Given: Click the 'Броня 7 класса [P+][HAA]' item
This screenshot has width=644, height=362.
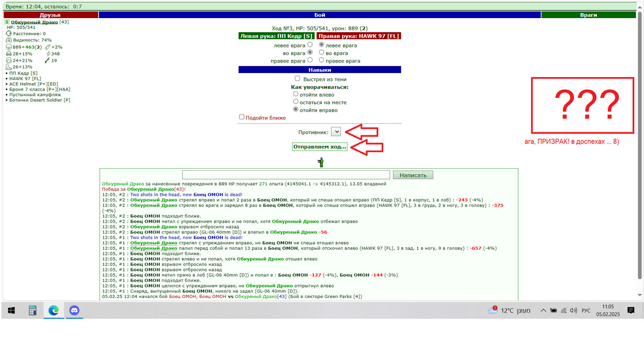Looking at the screenshot, I should [x=40, y=89].
